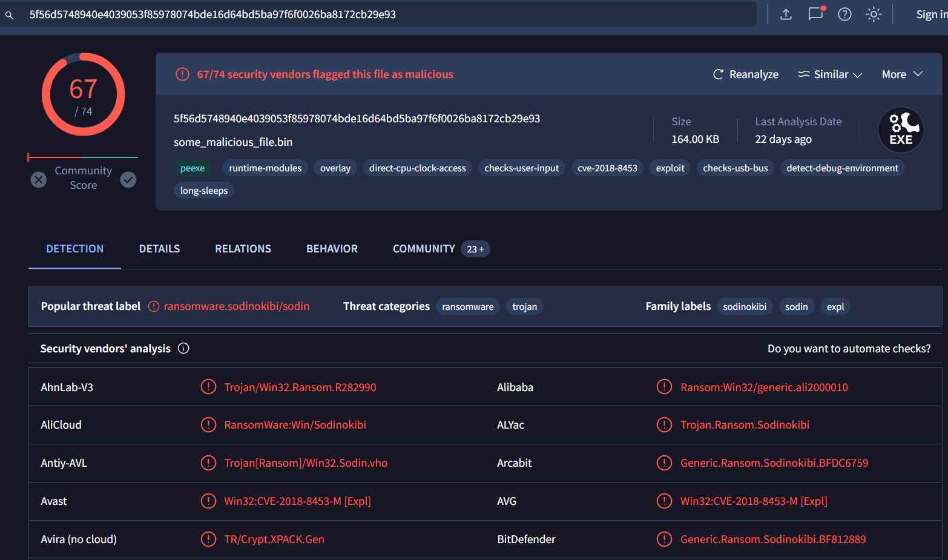
Task: Click the alert icon in the Avast row
Action: [x=208, y=501]
